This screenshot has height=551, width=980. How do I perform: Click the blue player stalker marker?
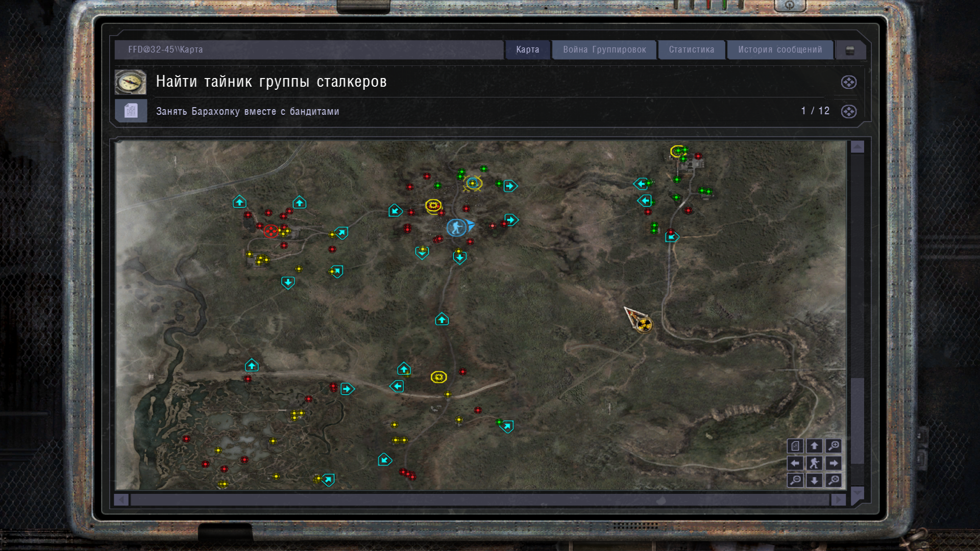pyautogui.click(x=456, y=227)
